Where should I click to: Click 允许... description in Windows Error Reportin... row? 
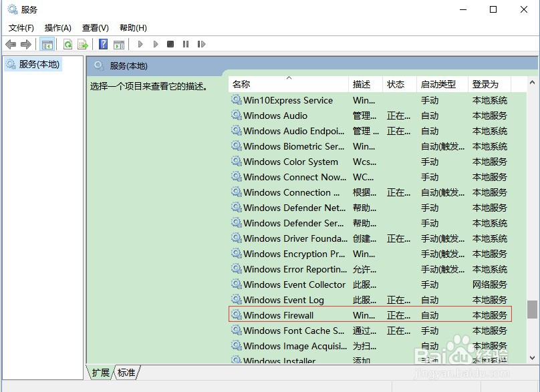tap(365, 269)
